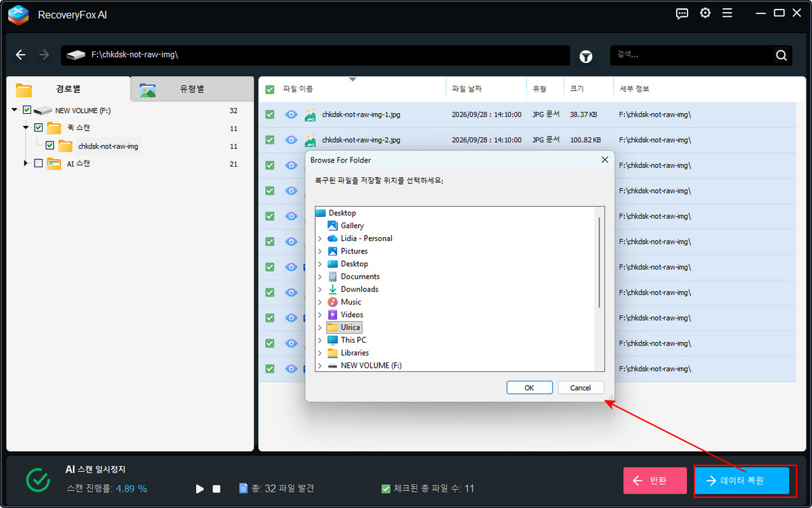Switch to the 경로별 tab
This screenshot has height=508, width=812.
pos(68,89)
